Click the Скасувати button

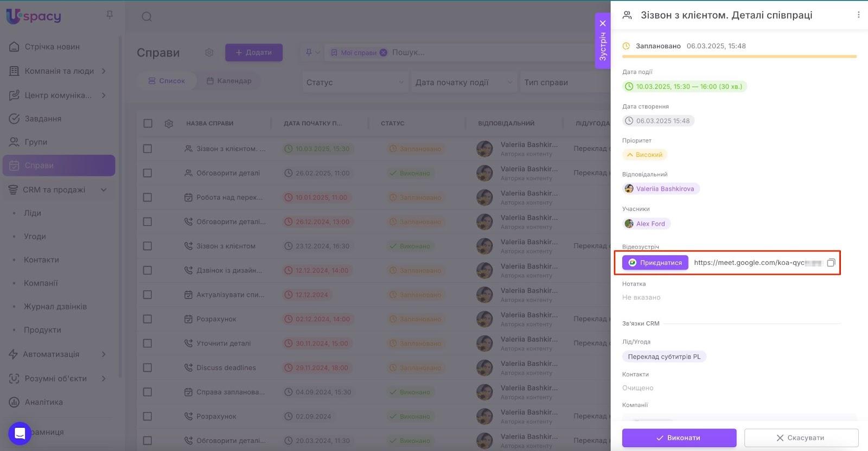(801, 438)
